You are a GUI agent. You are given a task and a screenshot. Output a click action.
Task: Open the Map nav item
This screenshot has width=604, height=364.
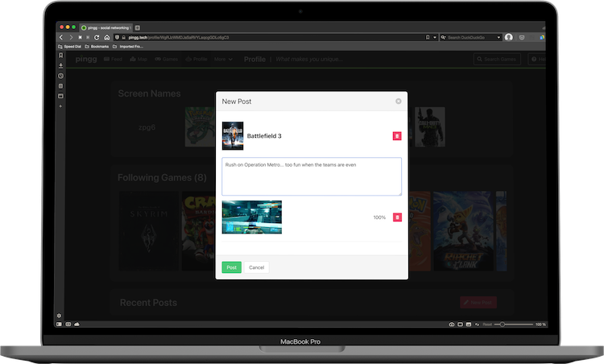coord(139,59)
